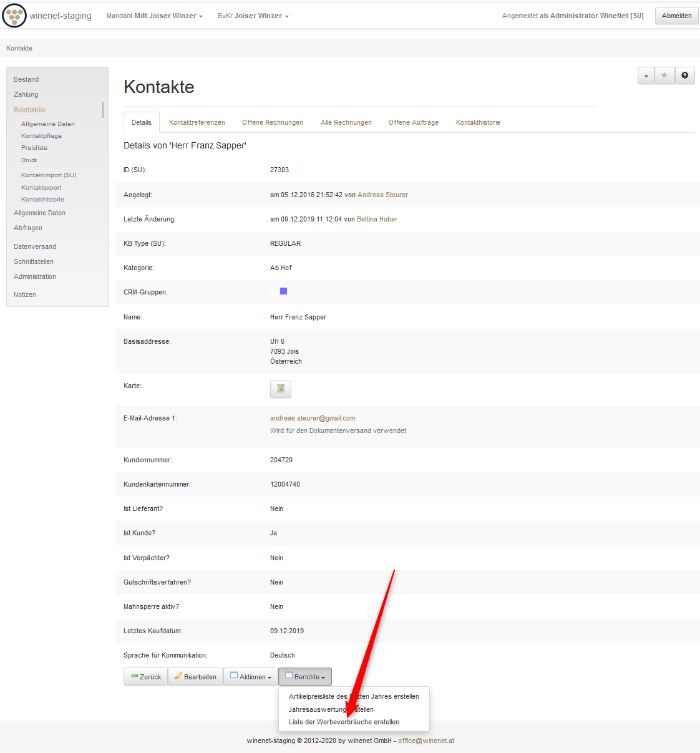700x753 pixels.
Task: Choose Artikelpreisliste des letzten Jahres erstellen
Action: 354,696
